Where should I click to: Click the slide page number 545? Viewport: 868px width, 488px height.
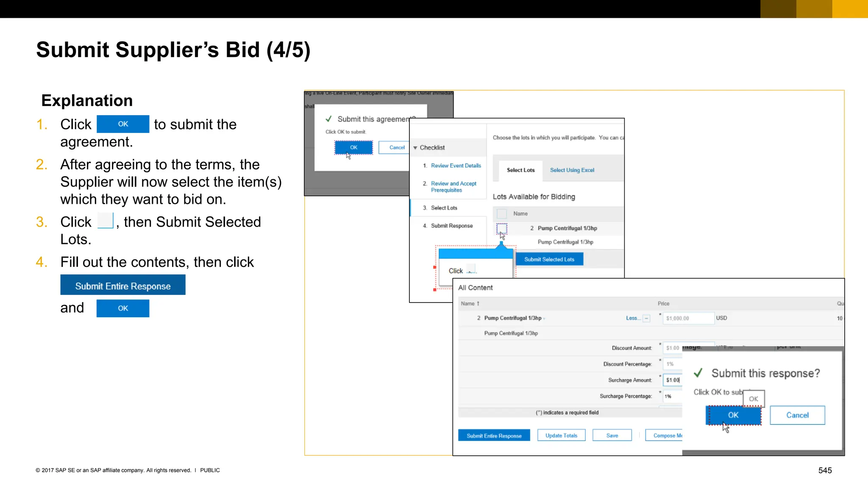(x=825, y=470)
